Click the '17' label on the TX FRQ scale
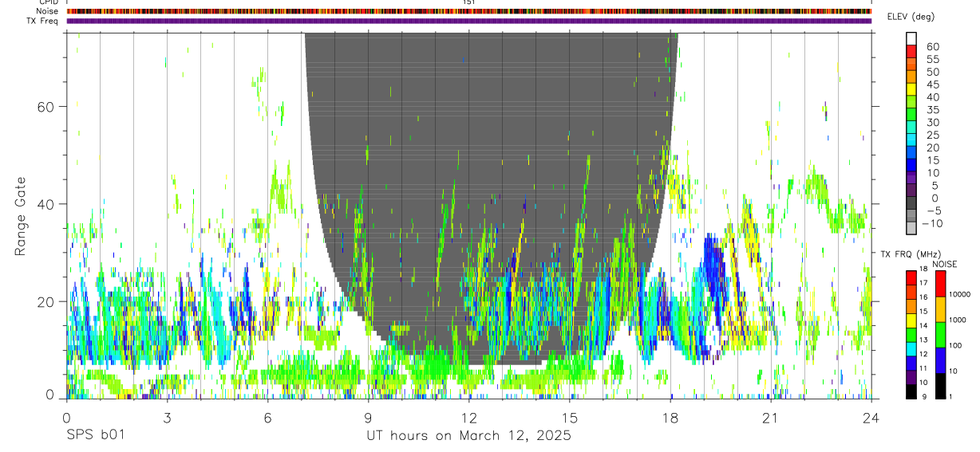Screen dimensions: 980x452 point(923,283)
